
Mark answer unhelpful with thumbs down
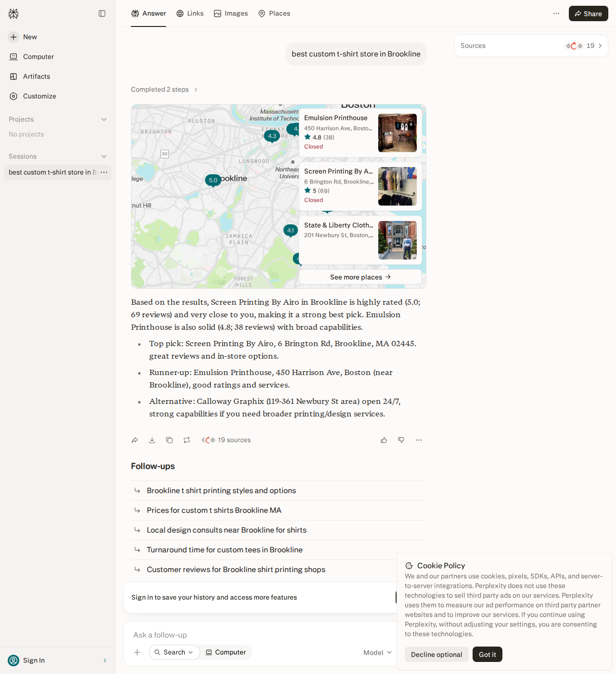(401, 440)
